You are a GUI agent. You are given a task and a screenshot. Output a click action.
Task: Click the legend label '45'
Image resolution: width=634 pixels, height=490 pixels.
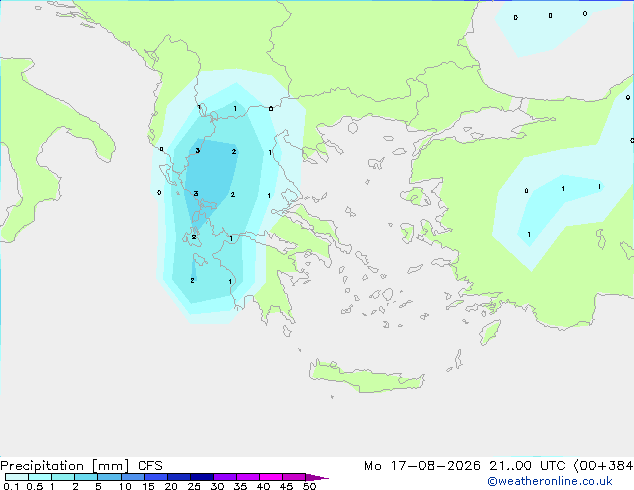(x=286, y=486)
